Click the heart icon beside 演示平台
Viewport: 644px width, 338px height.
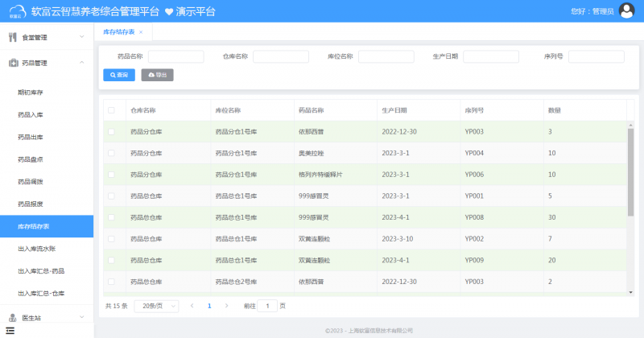168,12
